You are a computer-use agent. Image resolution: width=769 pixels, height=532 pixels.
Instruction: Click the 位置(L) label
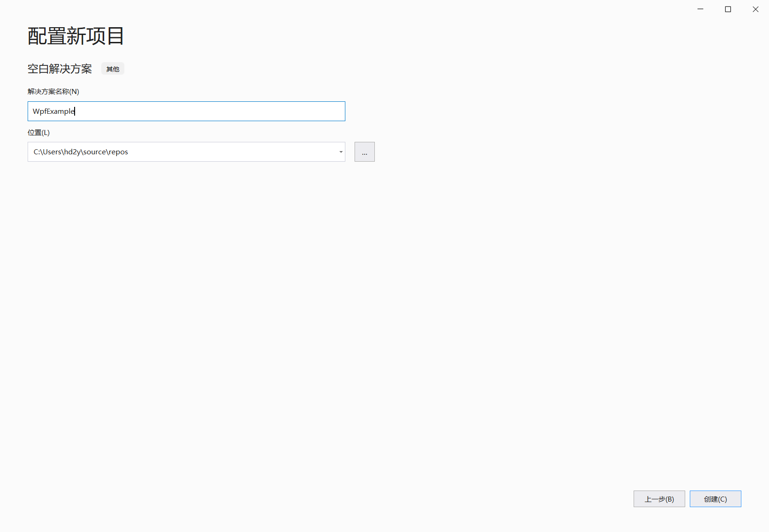coord(39,133)
